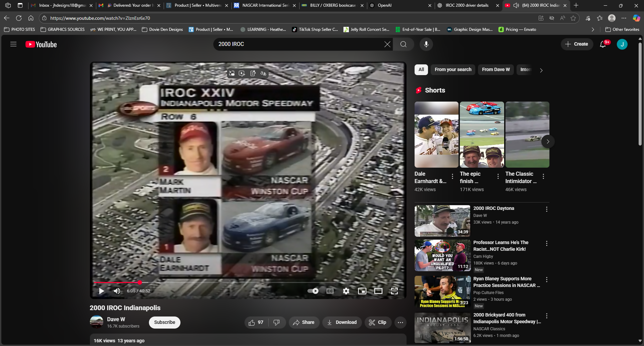Switch to the IROC 2000 driver details tab
This screenshot has height=346, width=644.
467,5
